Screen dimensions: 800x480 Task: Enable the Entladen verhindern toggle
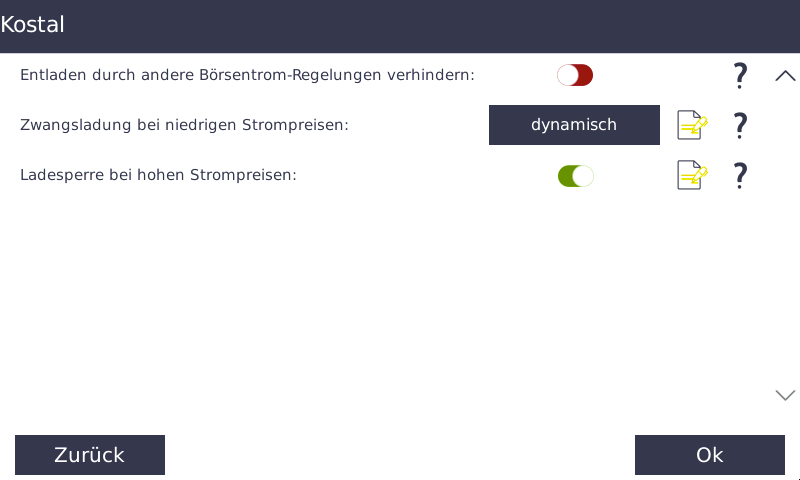tap(575, 75)
